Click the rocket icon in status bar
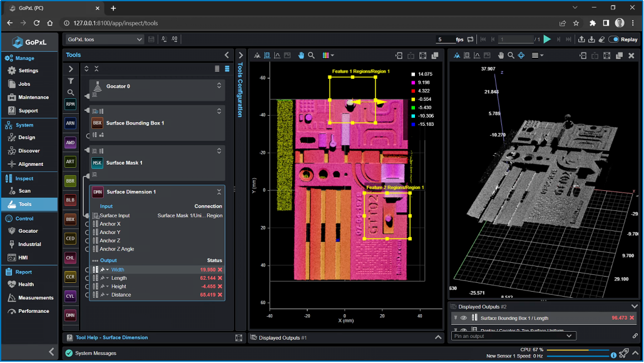The width and height of the screenshot is (644, 363). coord(623,353)
